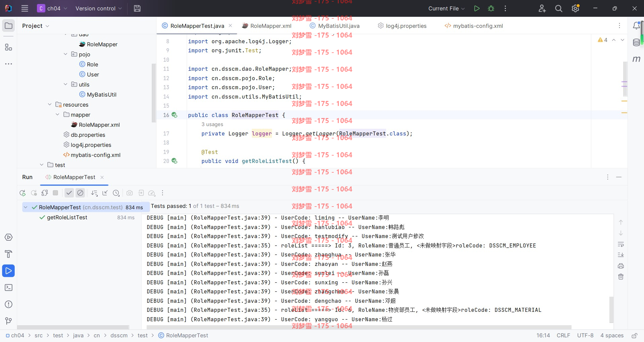This screenshot has width=644, height=342.
Task: Rerun RoleMapperTest with rerun icon
Action: pos(23,193)
